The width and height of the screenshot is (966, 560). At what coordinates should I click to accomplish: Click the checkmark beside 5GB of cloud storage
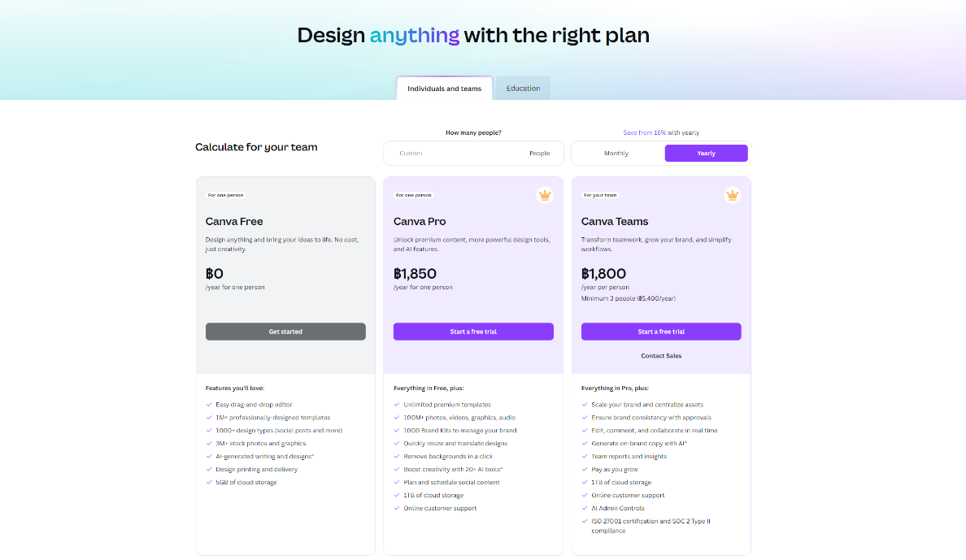click(x=209, y=482)
